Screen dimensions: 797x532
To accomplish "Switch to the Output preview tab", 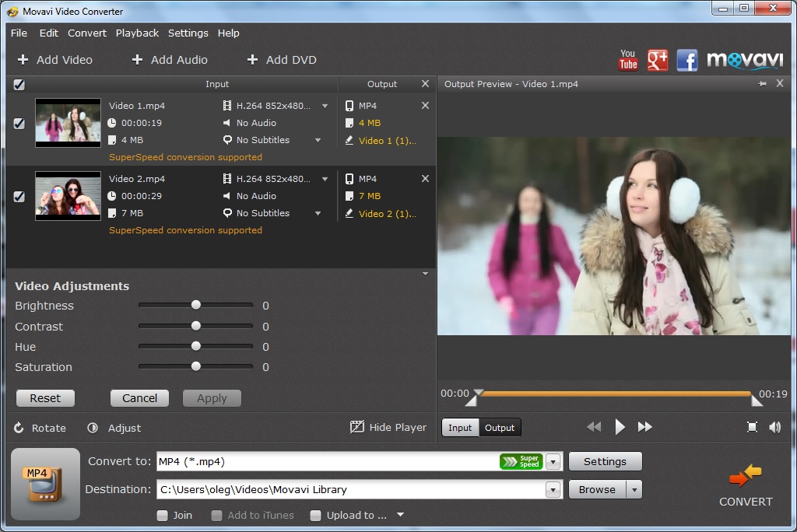I will pos(500,427).
